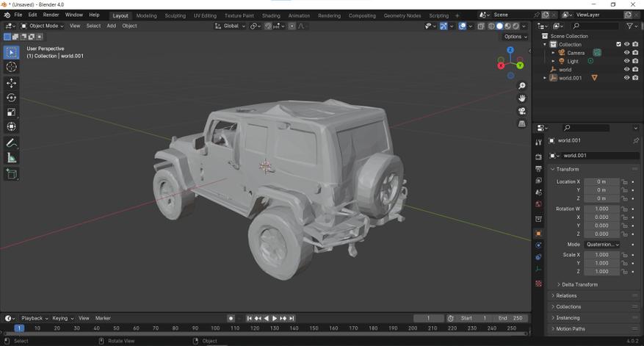The height and width of the screenshot is (346, 644).
Task: Select the Move tool in the toolbar
Action: [x=11, y=83]
